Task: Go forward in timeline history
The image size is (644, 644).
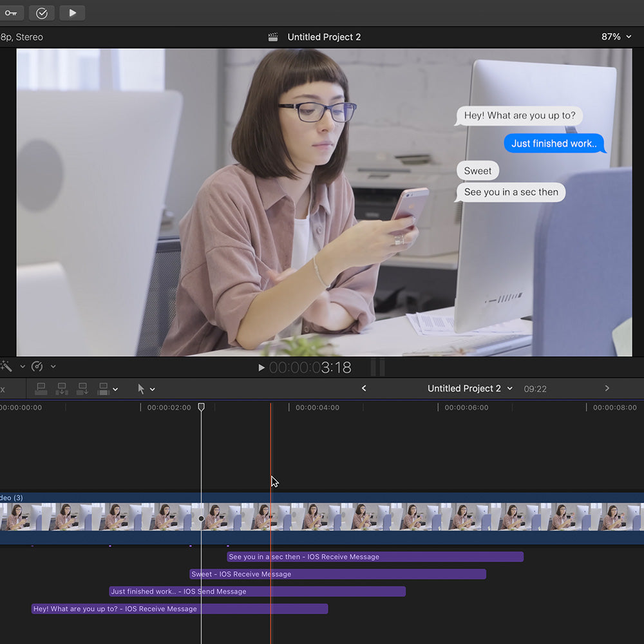Action: coord(607,388)
